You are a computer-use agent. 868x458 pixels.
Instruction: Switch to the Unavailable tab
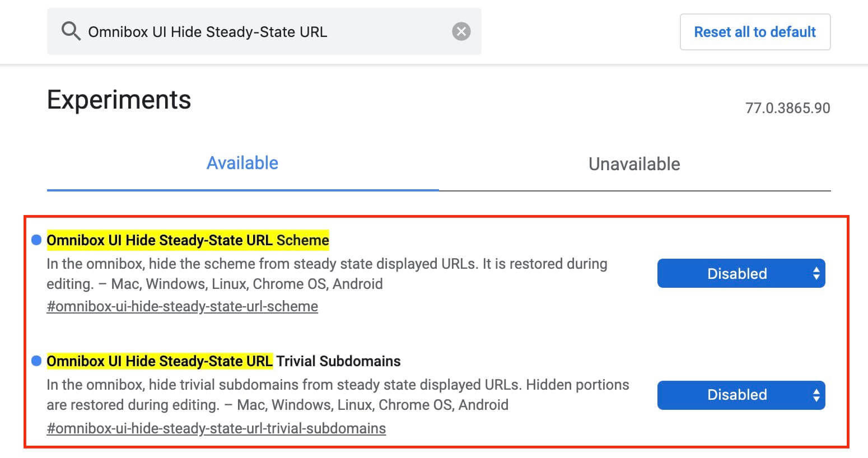click(x=634, y=164)
